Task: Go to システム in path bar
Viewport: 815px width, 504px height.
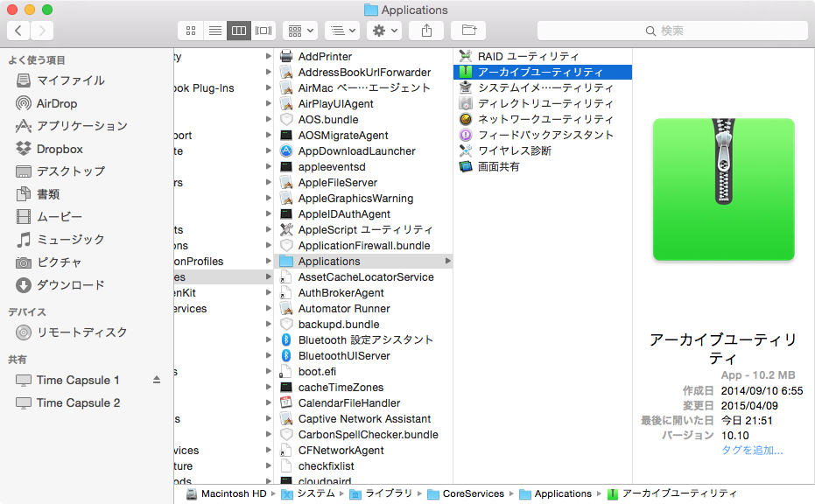Action: [x=308, y=493]
